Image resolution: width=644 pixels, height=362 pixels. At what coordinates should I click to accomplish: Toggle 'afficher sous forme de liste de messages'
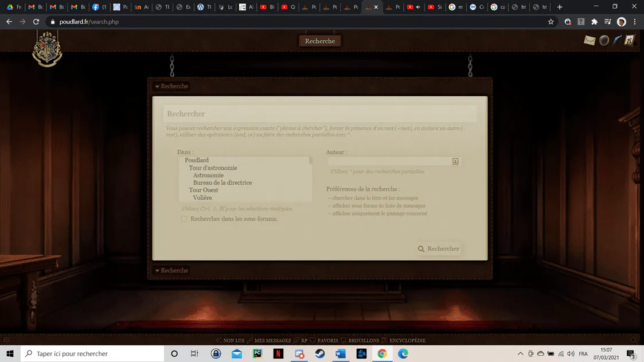378,206
